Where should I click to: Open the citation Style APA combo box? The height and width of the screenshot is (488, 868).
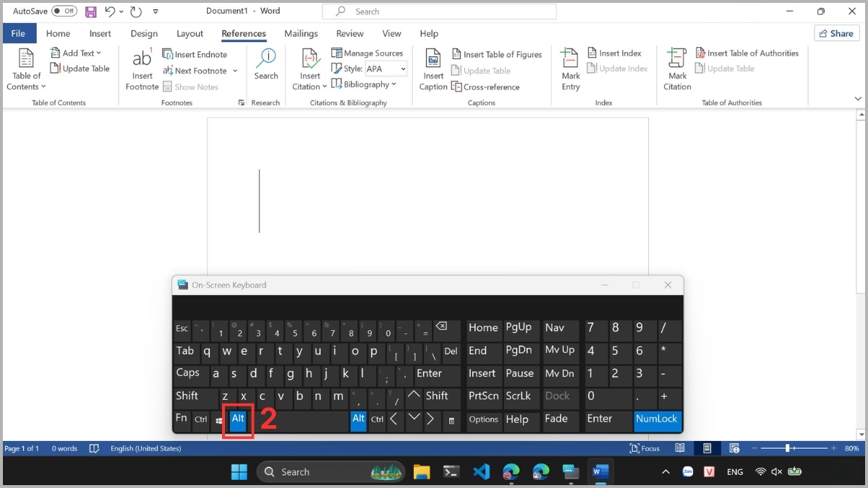pyautogui.click(x=386, y=69)
